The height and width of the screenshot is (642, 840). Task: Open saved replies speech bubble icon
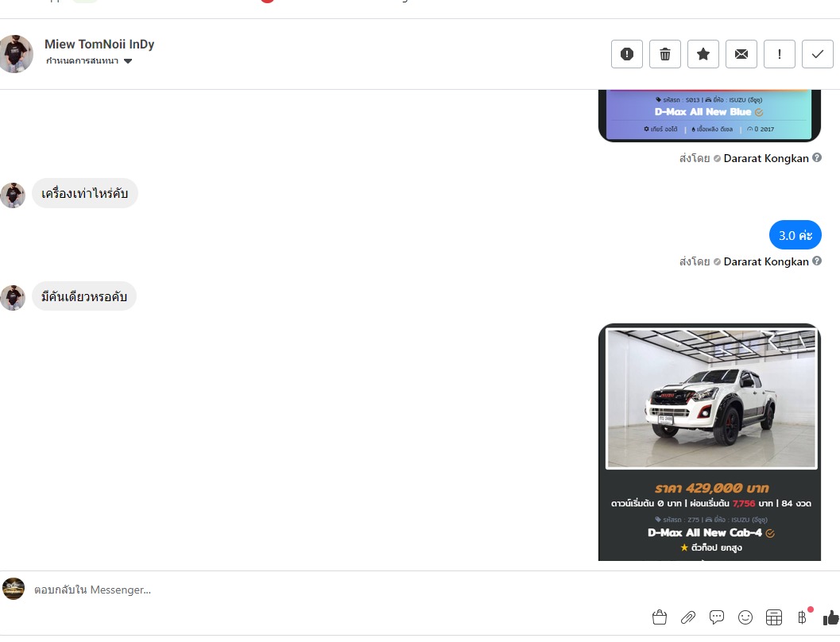tap(716, 617)
